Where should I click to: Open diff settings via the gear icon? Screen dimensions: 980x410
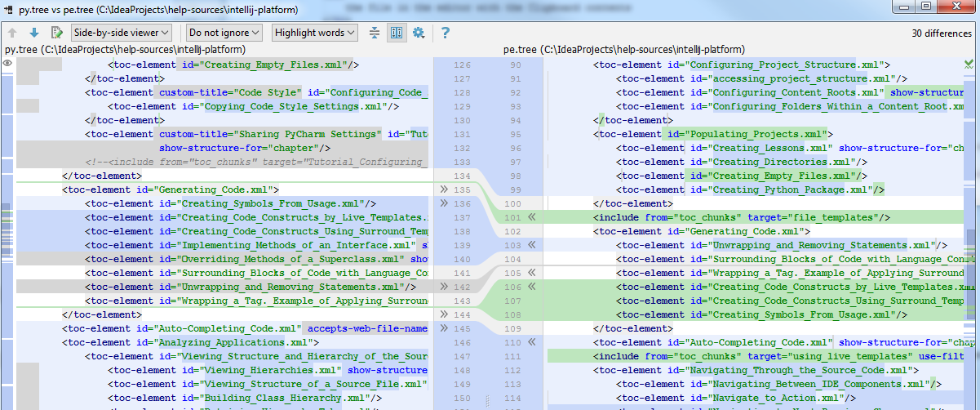tap(419, 33)
